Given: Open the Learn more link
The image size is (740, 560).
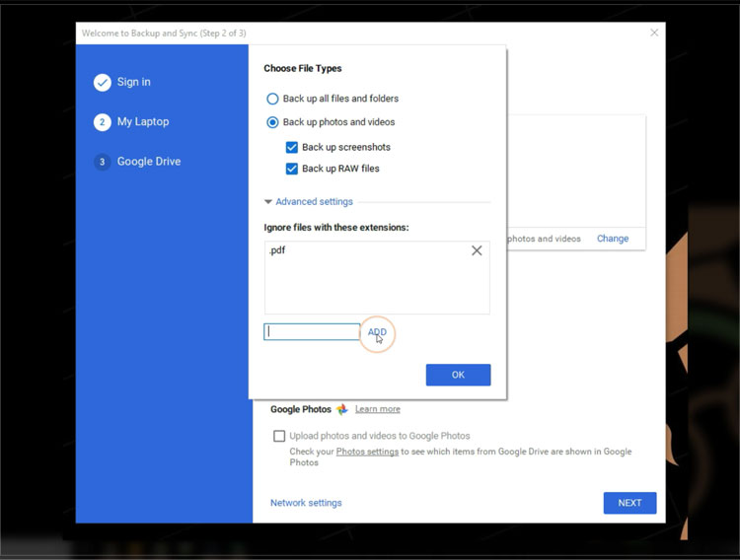Looking at the screenshot, I should pos(378,409).
